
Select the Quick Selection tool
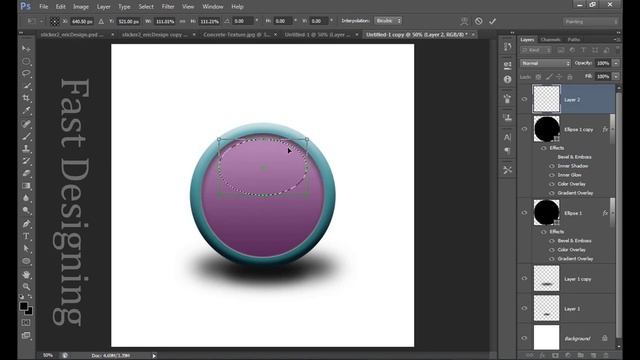(27, 86)
